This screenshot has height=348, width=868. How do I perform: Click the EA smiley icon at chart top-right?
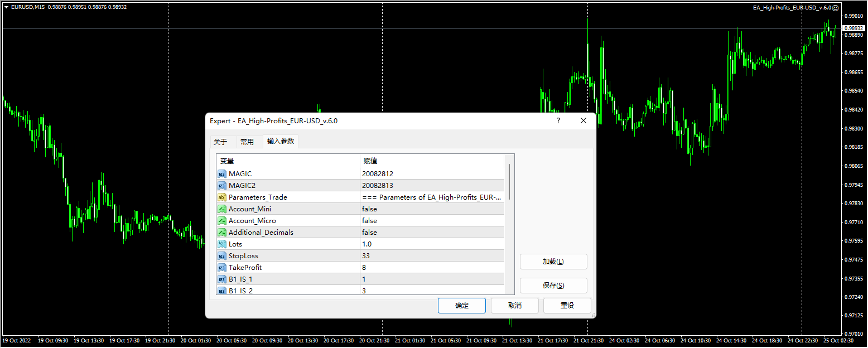(835, 7)
